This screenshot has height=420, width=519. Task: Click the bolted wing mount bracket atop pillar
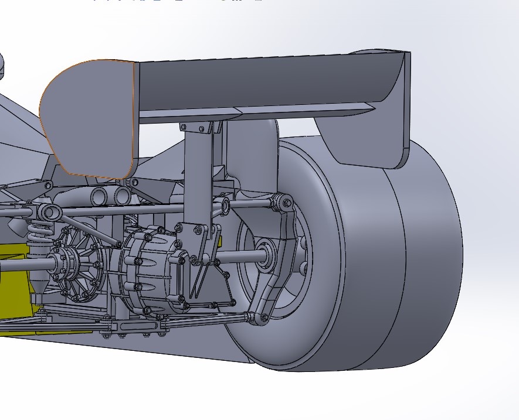click(x=201, y=127)
